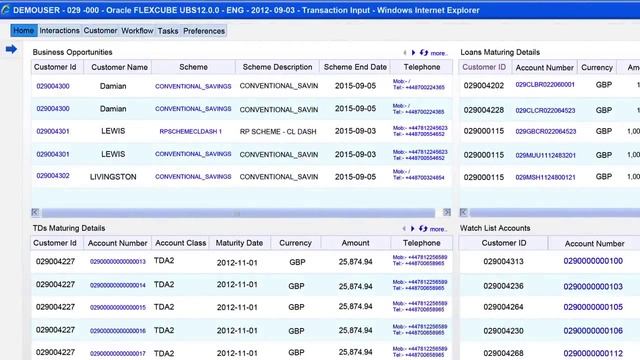This screenshot has height=360, width=640.
Task: Click left scroll arrow under Business Opportunities
Action: tap(35, 212)
